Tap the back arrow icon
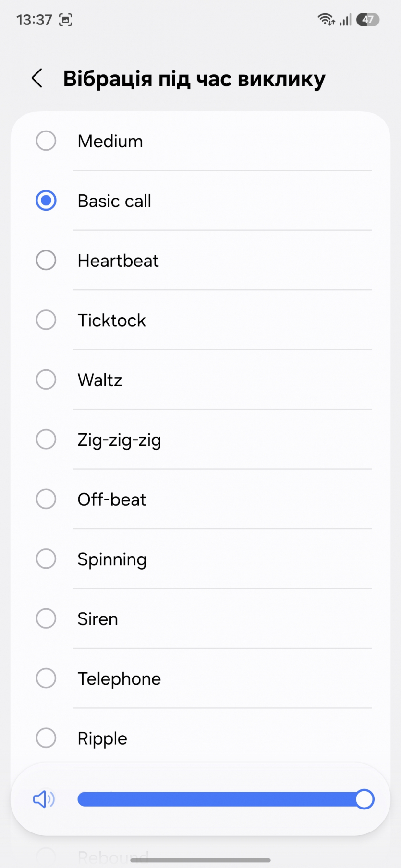This screenshot has height=868, width=401. [37, 78]
